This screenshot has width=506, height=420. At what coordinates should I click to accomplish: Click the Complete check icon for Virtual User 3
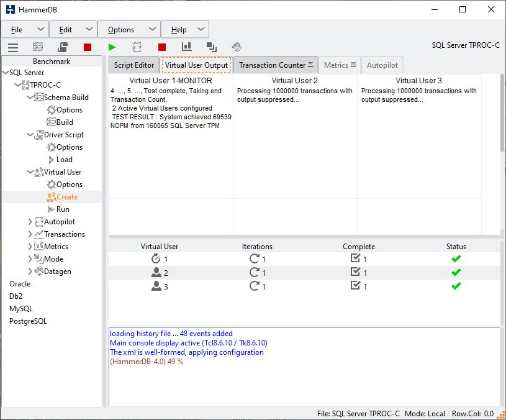[x=355, y=285]
